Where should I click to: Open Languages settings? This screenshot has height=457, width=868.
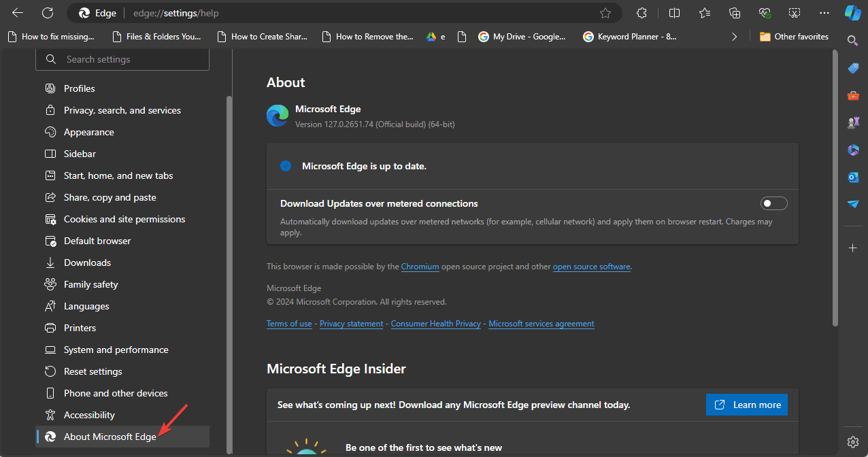pyautogui.click(x=122, y=306)
